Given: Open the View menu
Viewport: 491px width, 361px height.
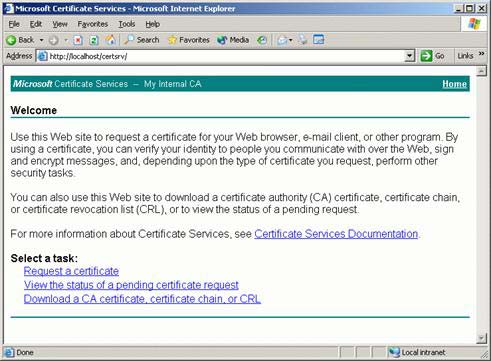Looking at the screenshot, I should point(60,24).
